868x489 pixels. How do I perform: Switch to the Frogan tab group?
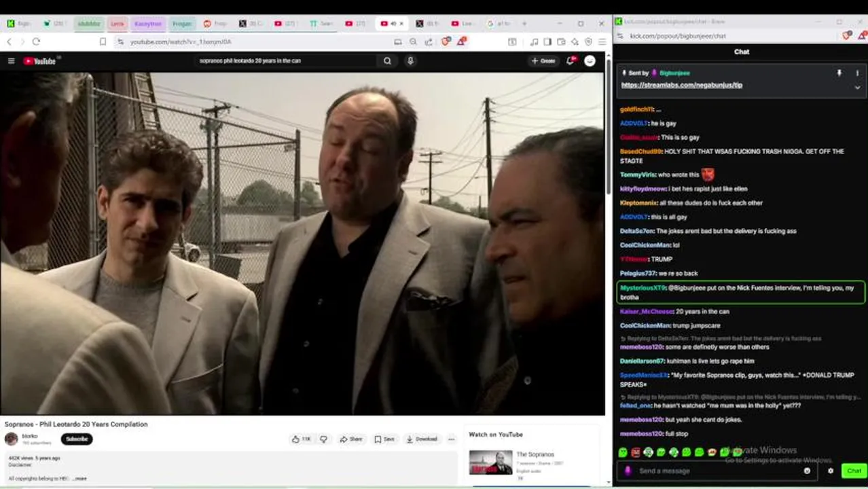[x=182, y=23]
